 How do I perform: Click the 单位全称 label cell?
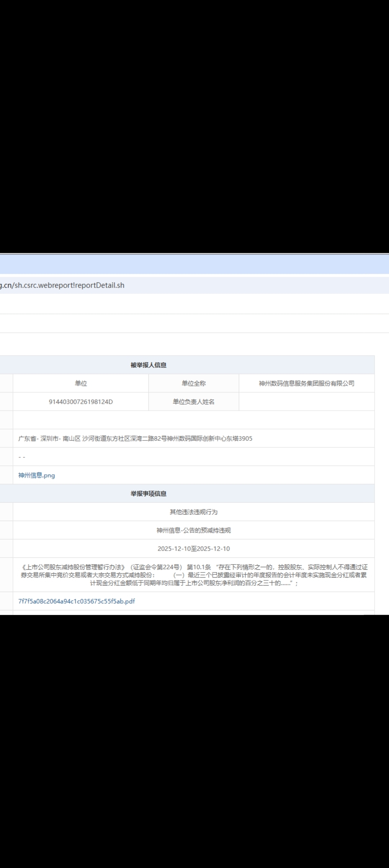pyautogui.click(x=194, y=383)
